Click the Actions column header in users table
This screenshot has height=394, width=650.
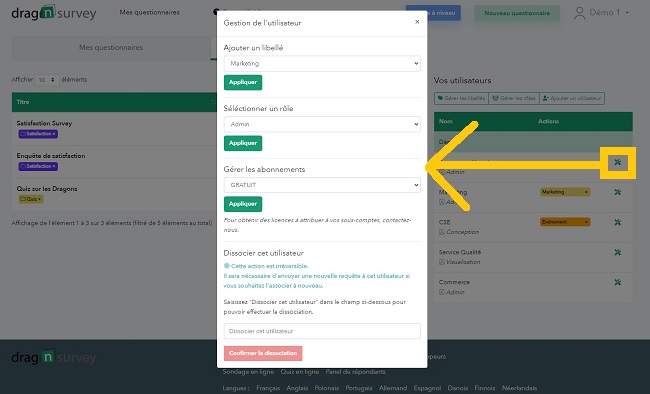(x=548, y=121)
